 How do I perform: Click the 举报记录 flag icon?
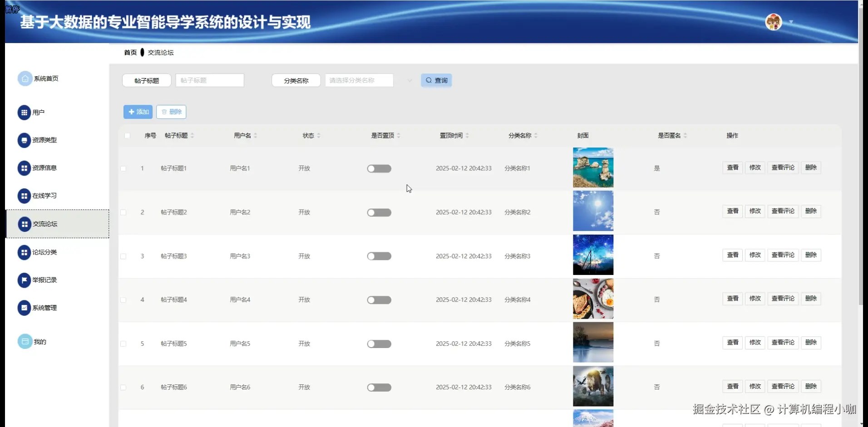pos(24,280)
